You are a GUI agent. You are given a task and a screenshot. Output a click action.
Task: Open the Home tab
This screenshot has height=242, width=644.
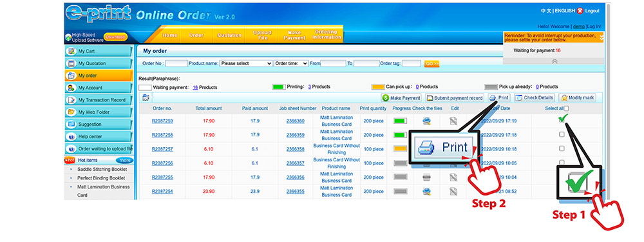tap(169, 35)
